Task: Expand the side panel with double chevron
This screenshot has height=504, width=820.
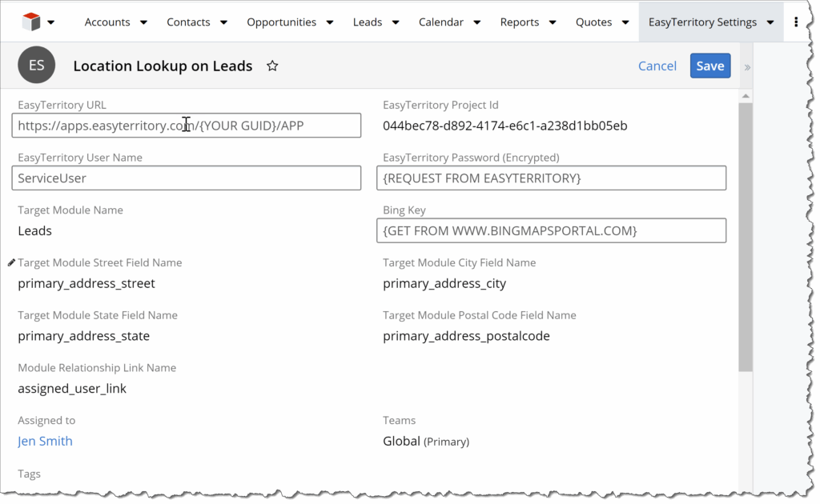Action: click(x=747, y=67)
